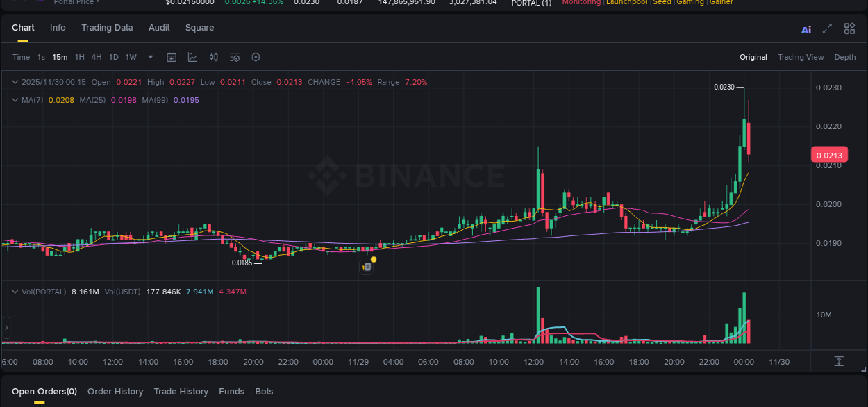
Task: Click the red 0.0213 price tag
Action: 829,154
